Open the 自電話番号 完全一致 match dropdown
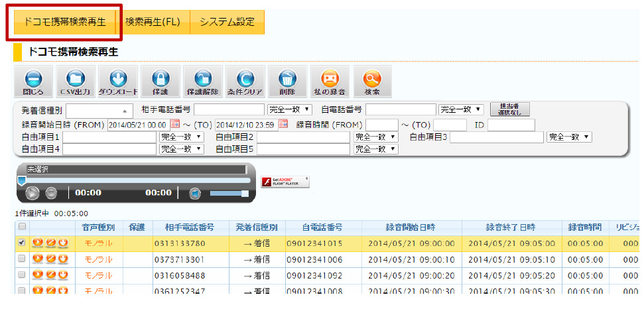 [x=461, y=109]
